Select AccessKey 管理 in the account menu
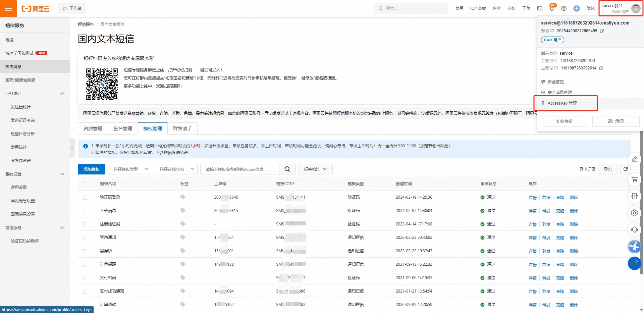 click(562, 103)
